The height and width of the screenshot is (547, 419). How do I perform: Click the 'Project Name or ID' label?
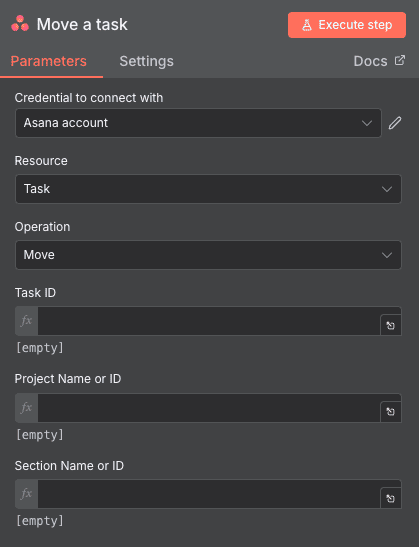pyautogui.click(x=68, y=379)
